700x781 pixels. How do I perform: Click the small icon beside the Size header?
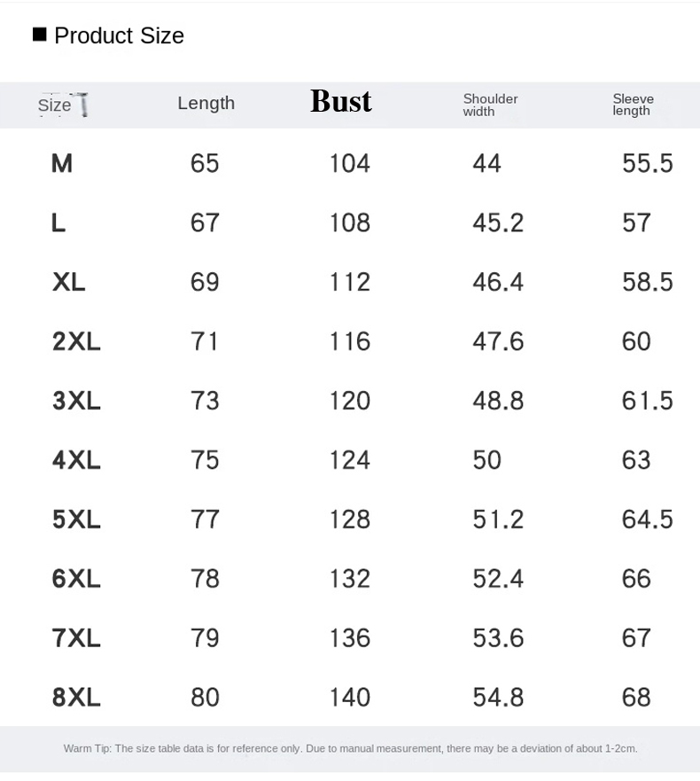(83, 105)
